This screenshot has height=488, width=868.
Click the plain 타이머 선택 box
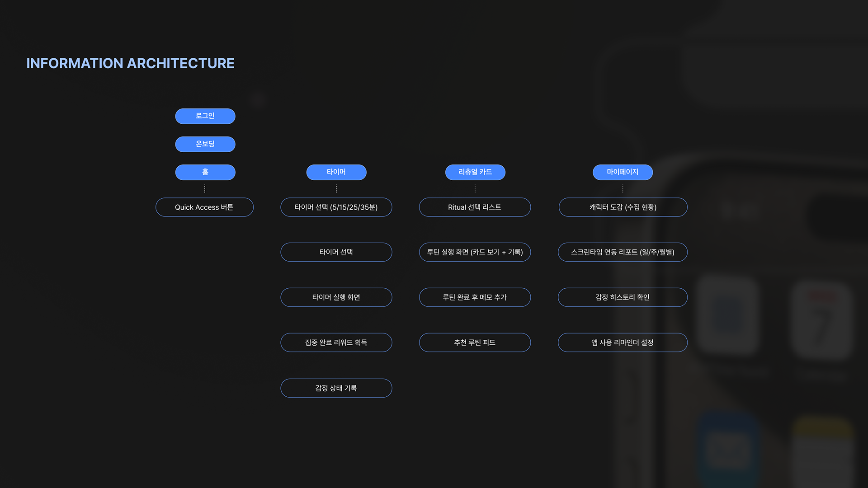[336, 252]
